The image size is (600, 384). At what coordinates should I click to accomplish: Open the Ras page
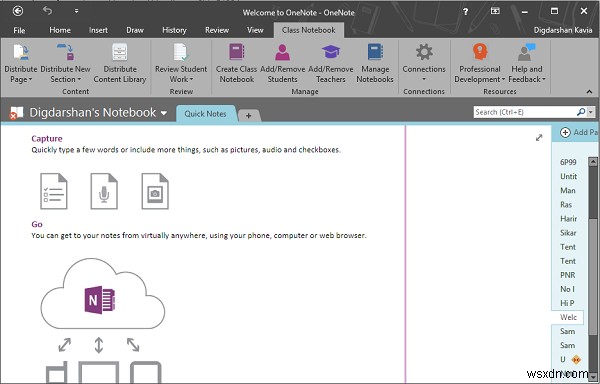[566, 205]
